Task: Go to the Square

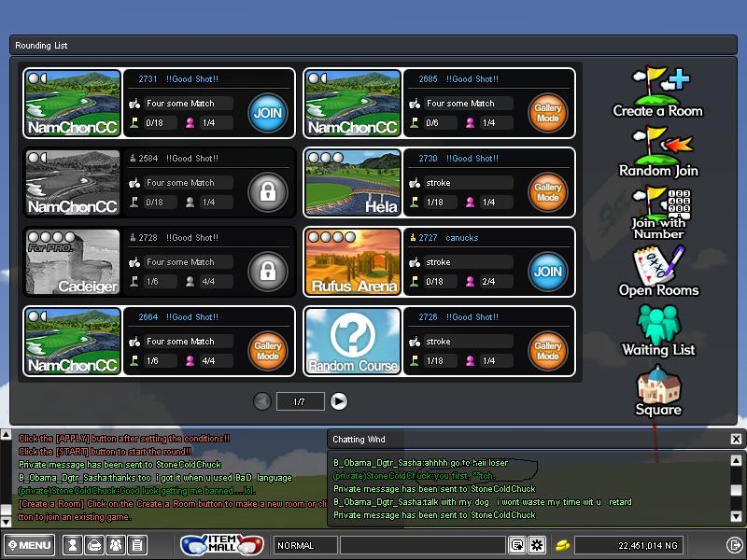Action: [658, 391]
